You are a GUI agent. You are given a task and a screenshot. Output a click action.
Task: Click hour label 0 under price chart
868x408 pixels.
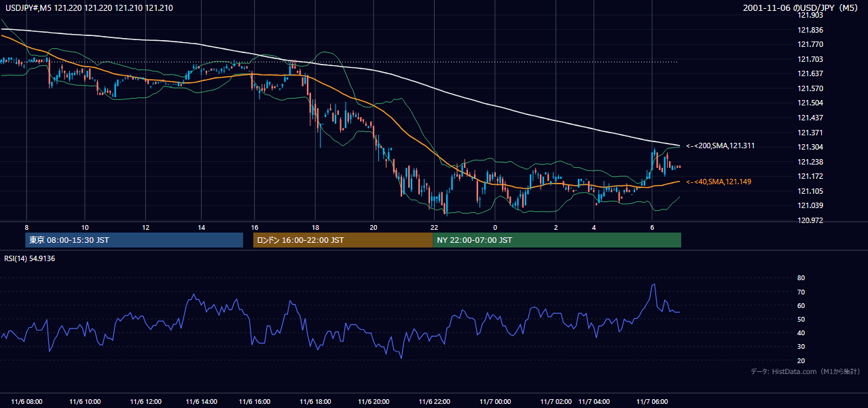[495, 227]
